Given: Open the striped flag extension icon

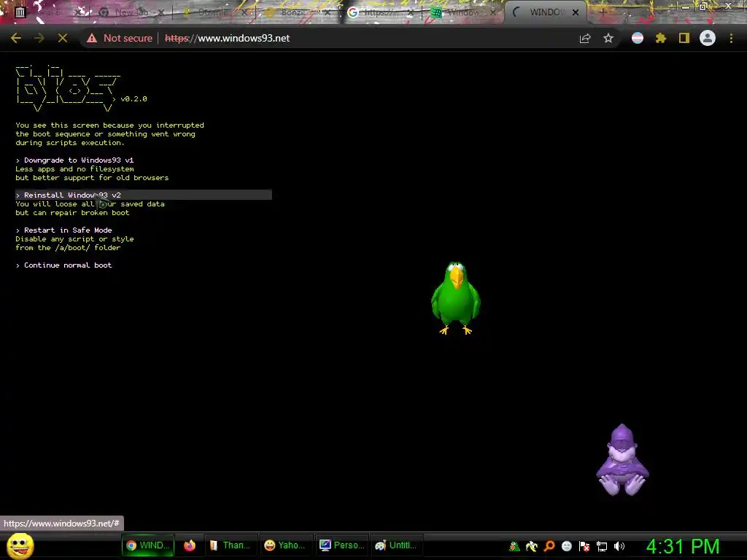Looking at the screenshot, I should (638, 38).
